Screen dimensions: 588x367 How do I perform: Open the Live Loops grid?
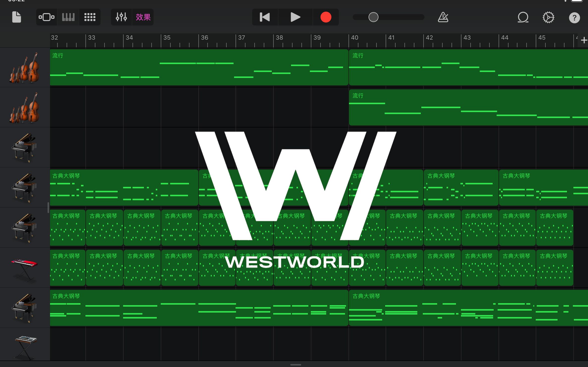click(x=90, y=17)
